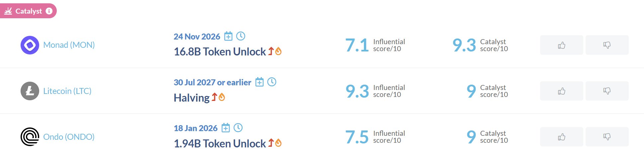The height and width of the screenshot is (162, 644).
Task: Add Ondo unlock to calendar
Action: click(226, 128)
